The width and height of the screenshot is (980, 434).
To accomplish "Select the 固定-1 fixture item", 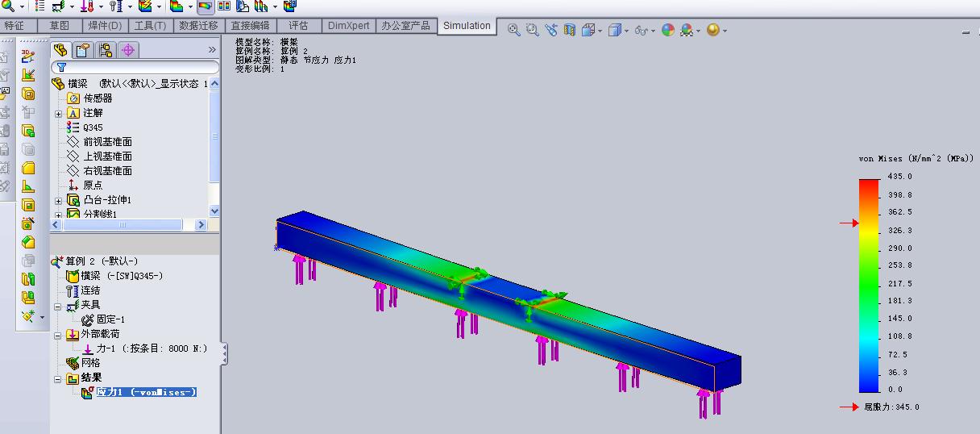I will click(x=103, y=320).
